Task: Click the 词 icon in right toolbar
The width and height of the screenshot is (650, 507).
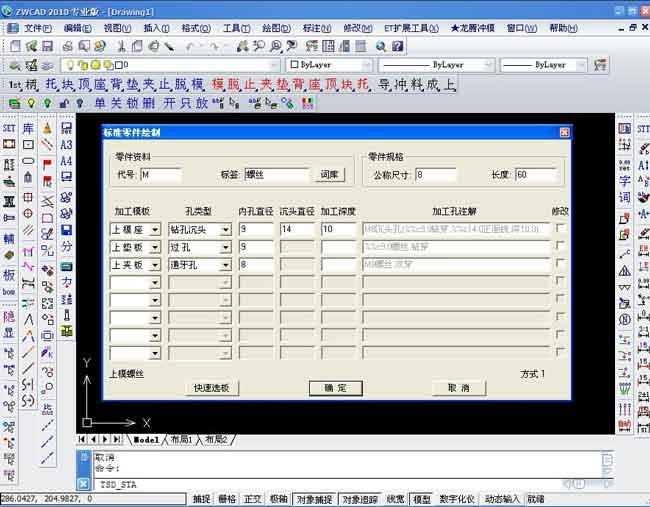Action: 625,198
